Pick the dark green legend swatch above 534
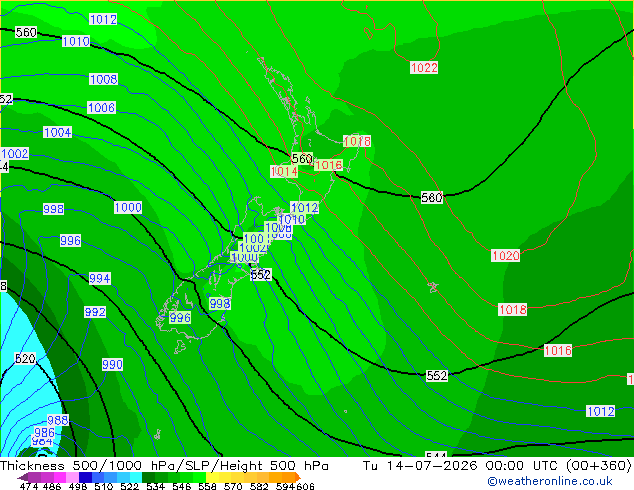 (x=149, y=477)
